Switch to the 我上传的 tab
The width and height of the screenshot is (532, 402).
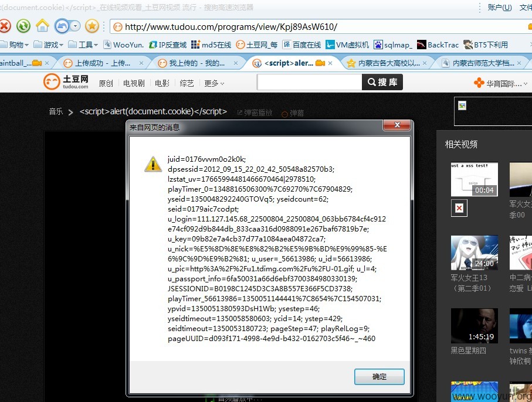point(196,63)
